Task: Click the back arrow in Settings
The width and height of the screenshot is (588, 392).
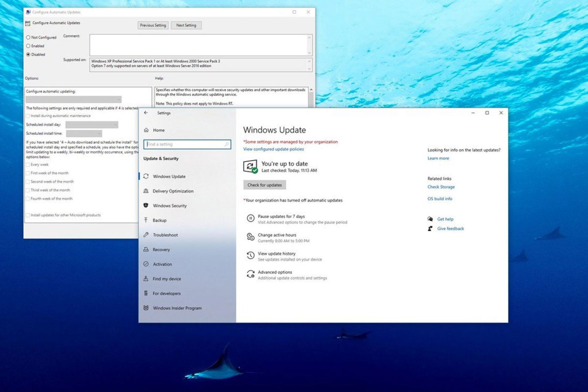Action: (x=146, y=113)
